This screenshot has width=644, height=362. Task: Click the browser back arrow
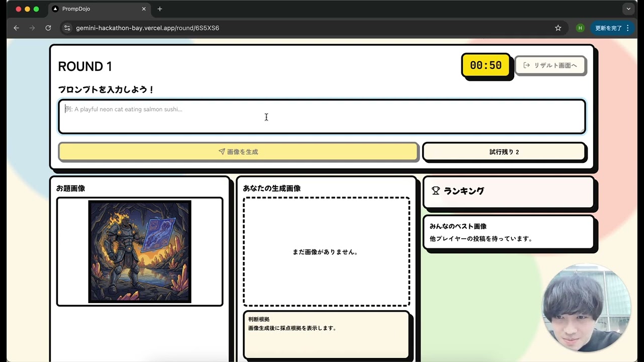click(x=16, y=28)
